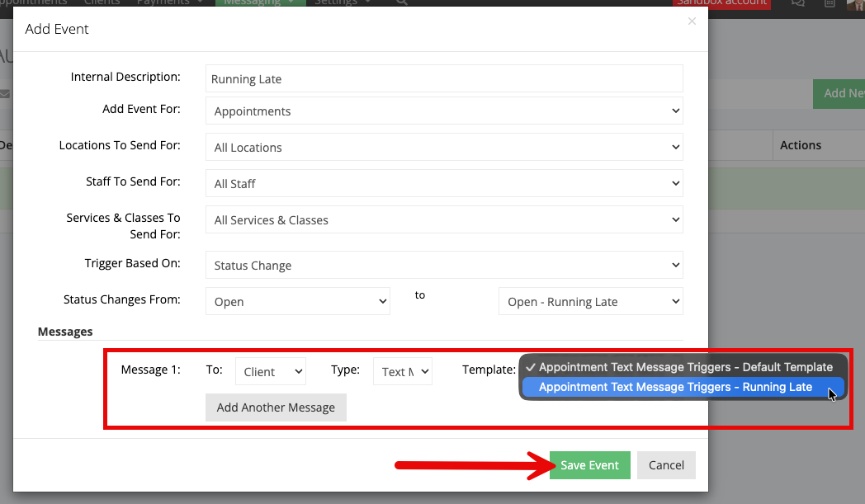Click Add Another Message
This screenshot has width=865, height=504.
pos(276,407)
